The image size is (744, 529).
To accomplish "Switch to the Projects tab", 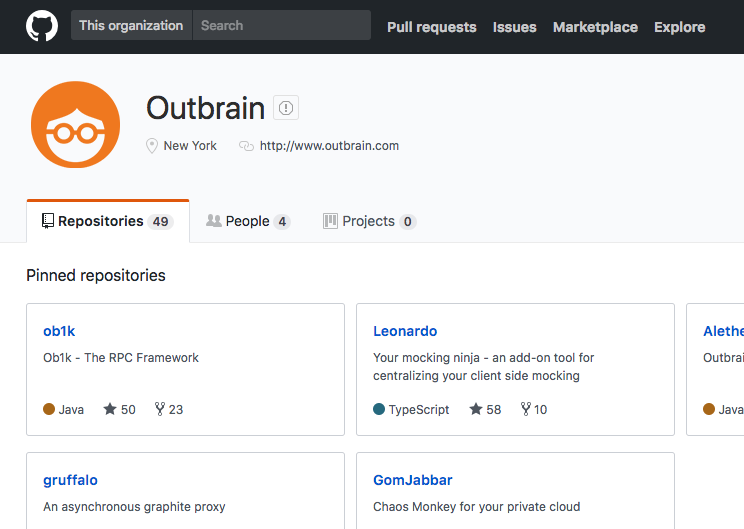I will pyautogui.click(x=370, y=221).
